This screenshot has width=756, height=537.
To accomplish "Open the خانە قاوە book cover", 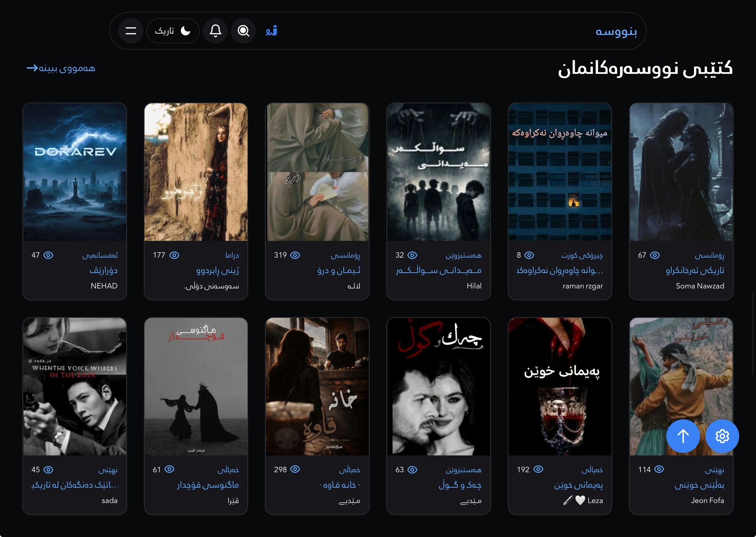I will [x=317, y=386].
